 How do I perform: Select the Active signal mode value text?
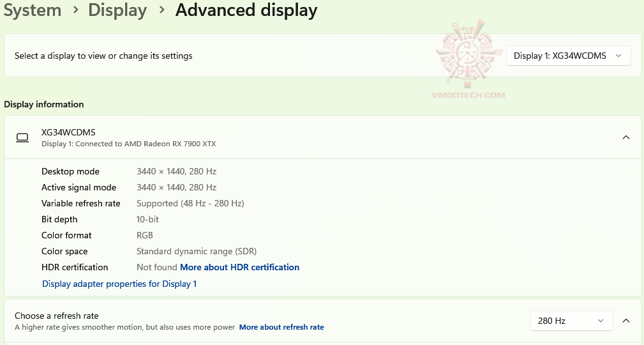pyautogui.click(x=176, y=187)
